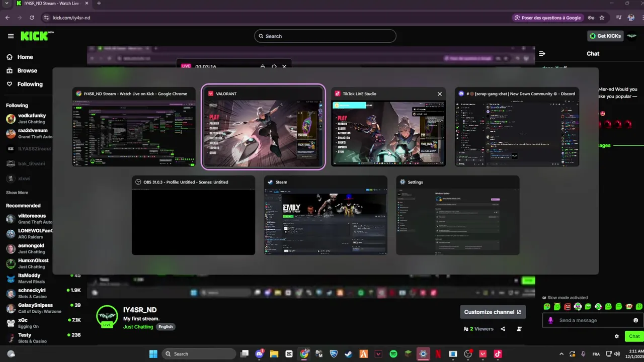Open Following in Kick sidebar

pyautogui.click(x=30, y=84)
